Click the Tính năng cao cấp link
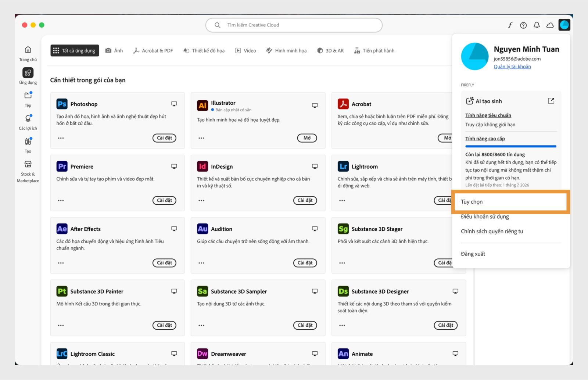The image size is (588, 380). pyautogui.click(x=485, y=139)
